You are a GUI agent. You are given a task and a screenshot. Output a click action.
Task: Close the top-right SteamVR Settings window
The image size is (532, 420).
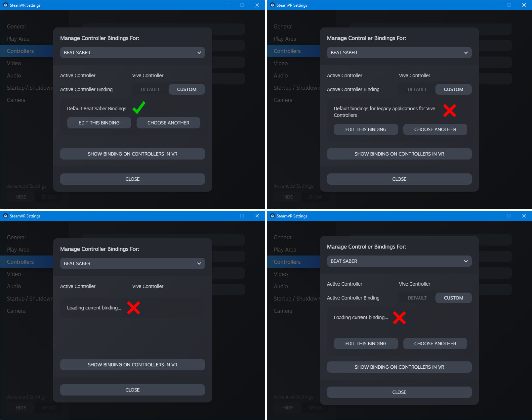tap(524, 5)
